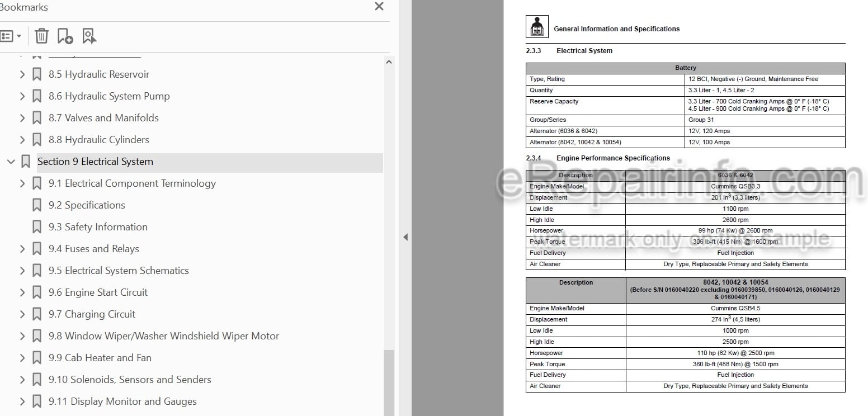868x416 pixels.
Task: Expand 9.11 Display Monitor and Gauges
Action: (22, 401)
